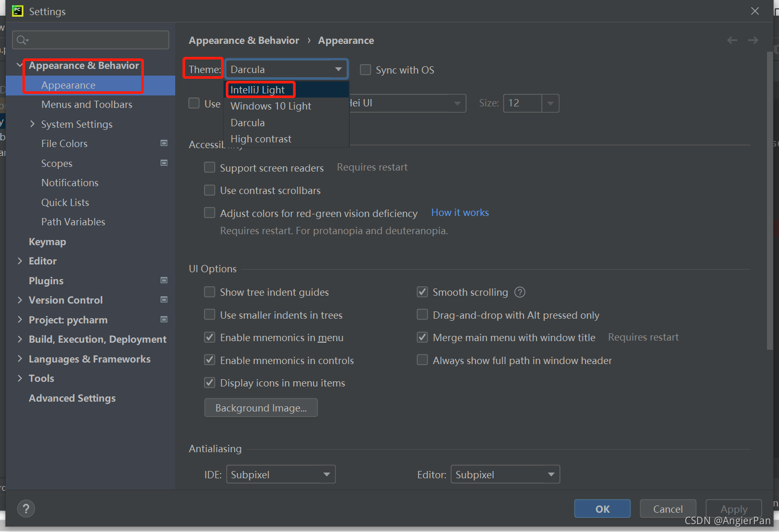The image size is (779, 532).
Task: Open the Smooth scrolling help question icon
Action: (520, 292)
